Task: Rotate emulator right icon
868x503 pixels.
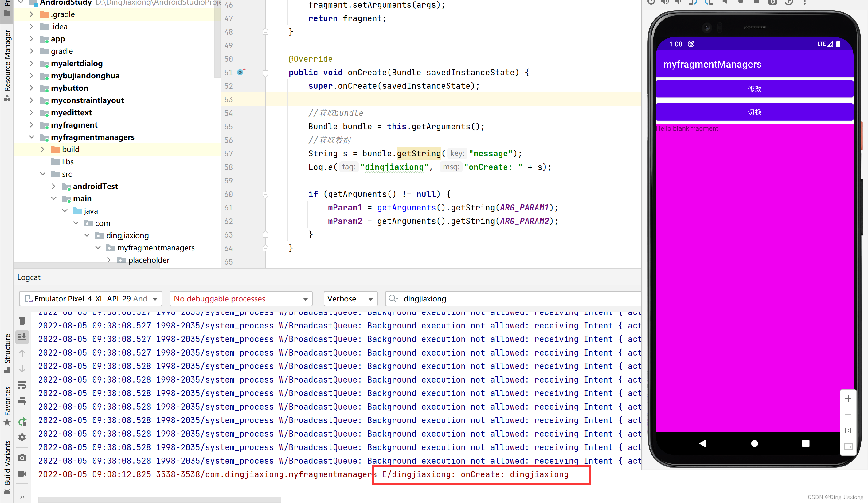Action: click(x=709, y=2)
